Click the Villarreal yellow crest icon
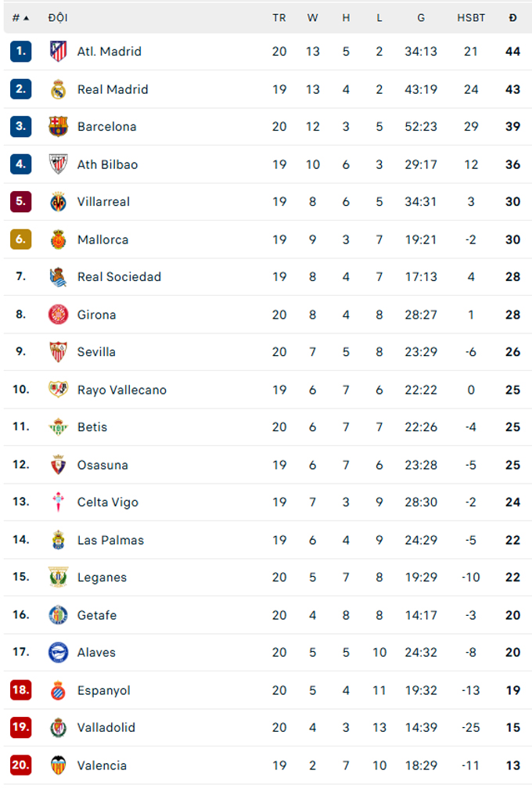 click(x=58, y=202)
